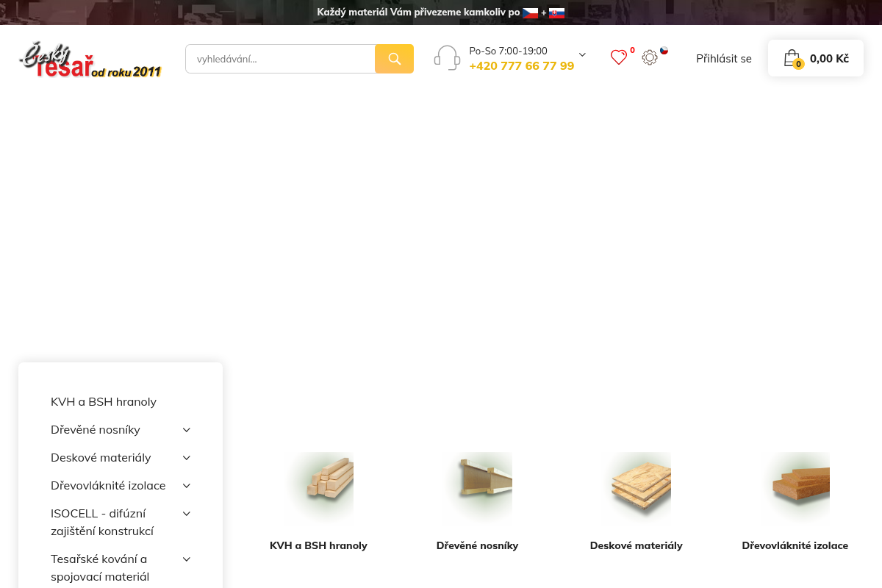Expand the Dřevovláknité izolace sidebar submenu
This screenshot has height=588, width=882.
pyautogui.click(x=187, y=486)
